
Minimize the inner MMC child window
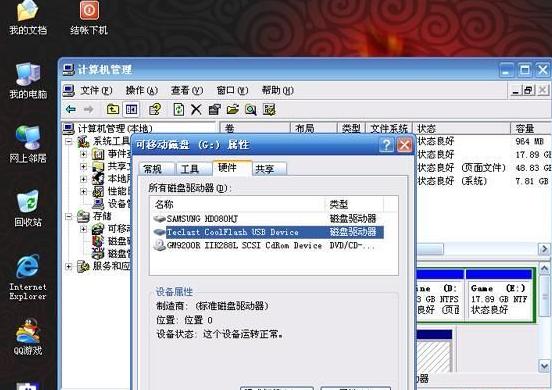516,90
